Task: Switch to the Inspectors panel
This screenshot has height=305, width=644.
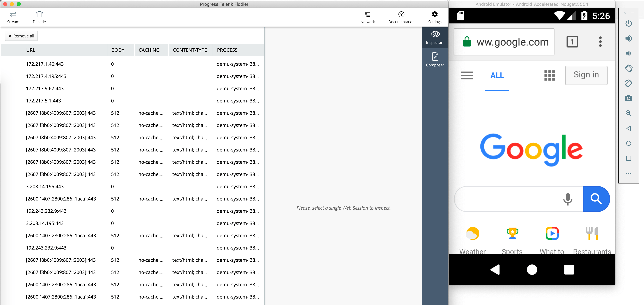Action: (435, 37)
